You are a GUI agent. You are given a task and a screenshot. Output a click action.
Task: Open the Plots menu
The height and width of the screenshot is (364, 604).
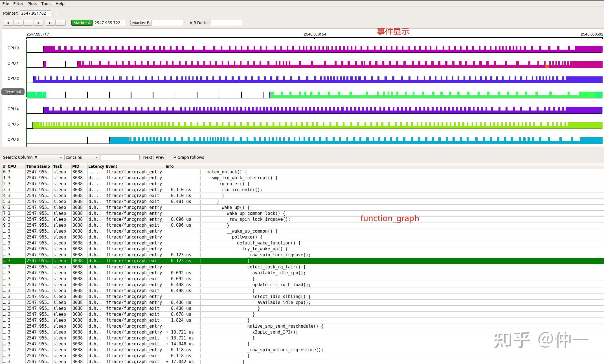click(32, 4)
